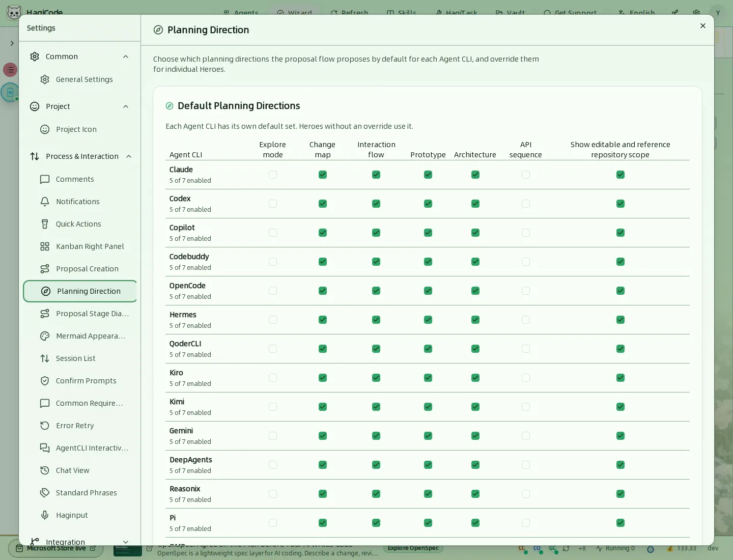Viewport: 733px width, 560px height.
Task: Click the Confirm Prompts shield icon
Action: click(x=45, y=381)
